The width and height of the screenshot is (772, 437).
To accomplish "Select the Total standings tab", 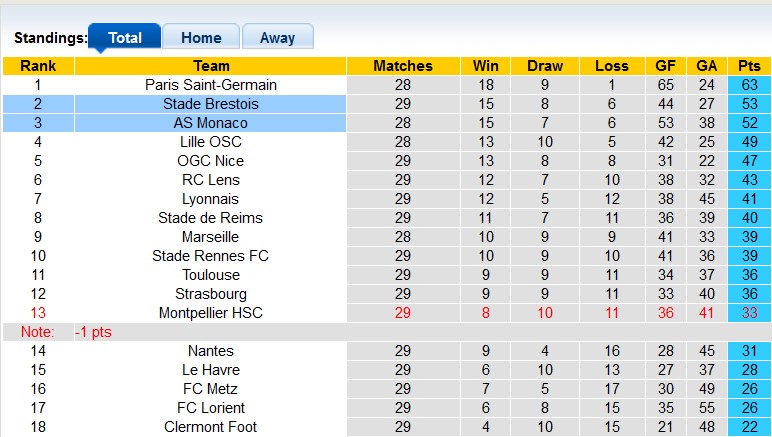I will (125, 38).
